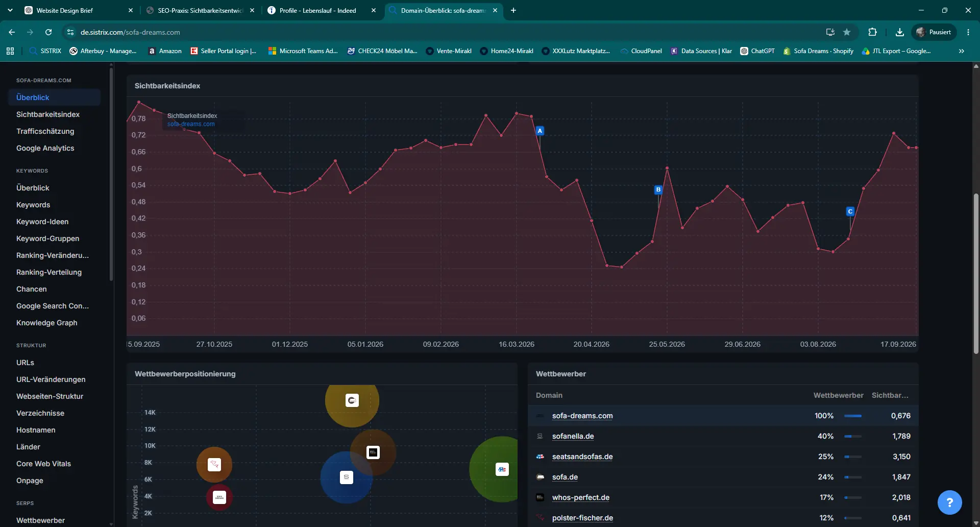The image size is (980, 527).
Task: Open Core Web Vitals in the sidebar
Action: coord(44,464)
